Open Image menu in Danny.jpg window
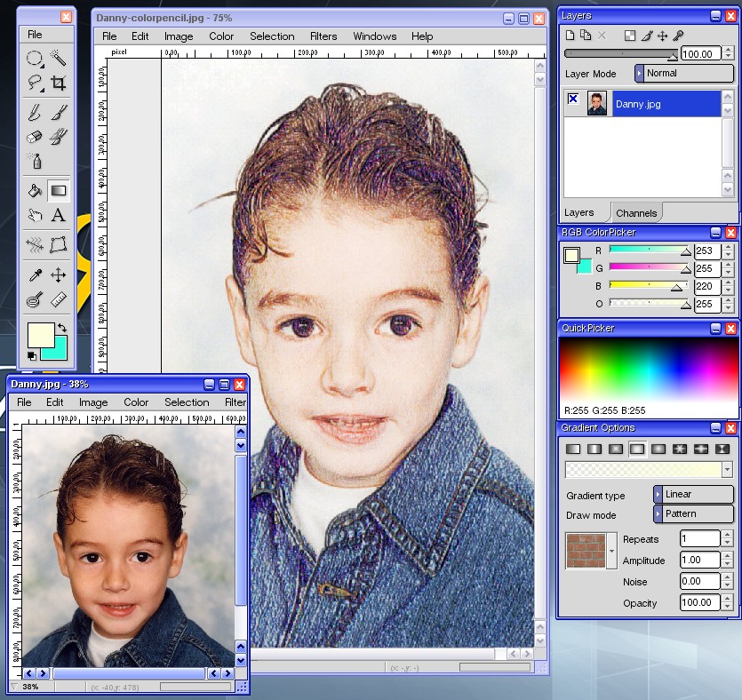This screenshot has height=700, width=742. [93, 402]
